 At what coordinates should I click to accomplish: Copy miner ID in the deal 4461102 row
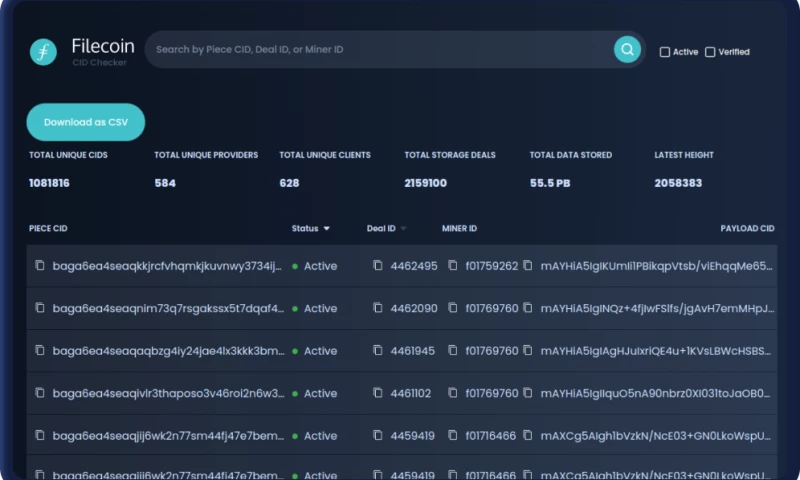click(453, 392)
